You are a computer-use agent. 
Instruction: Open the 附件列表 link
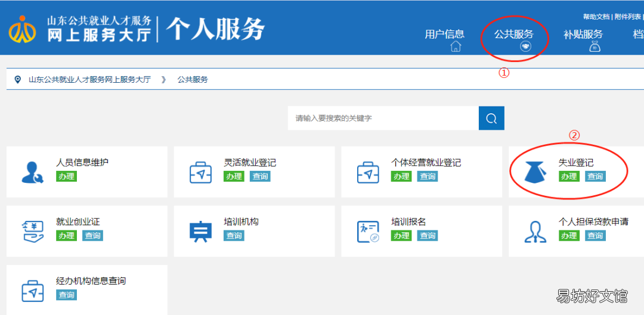click(627, 17)
